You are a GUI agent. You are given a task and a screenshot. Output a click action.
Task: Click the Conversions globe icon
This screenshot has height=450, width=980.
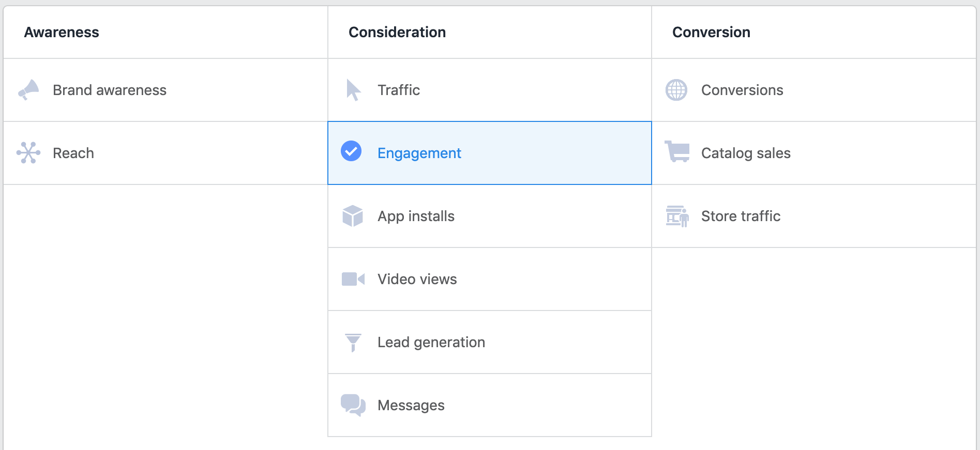coord(676,90)
